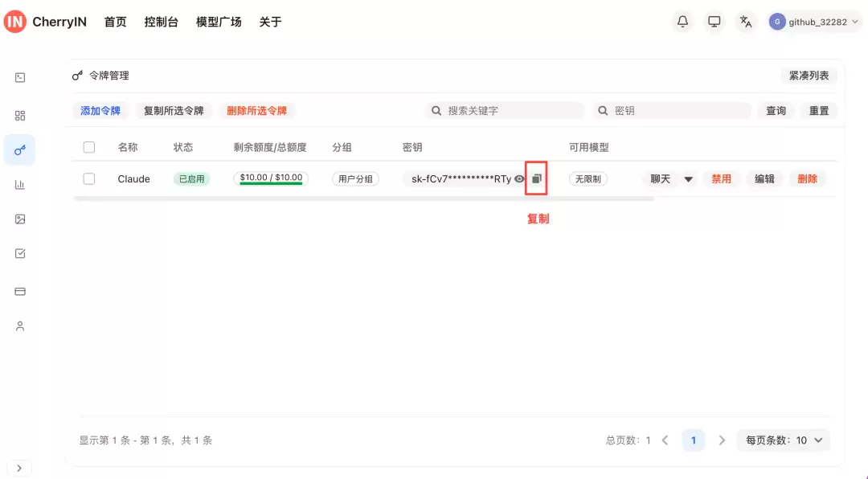Click magnifier icon in keyword search
The height and width of the screenshot is (479, 868).
pos(436,111)
